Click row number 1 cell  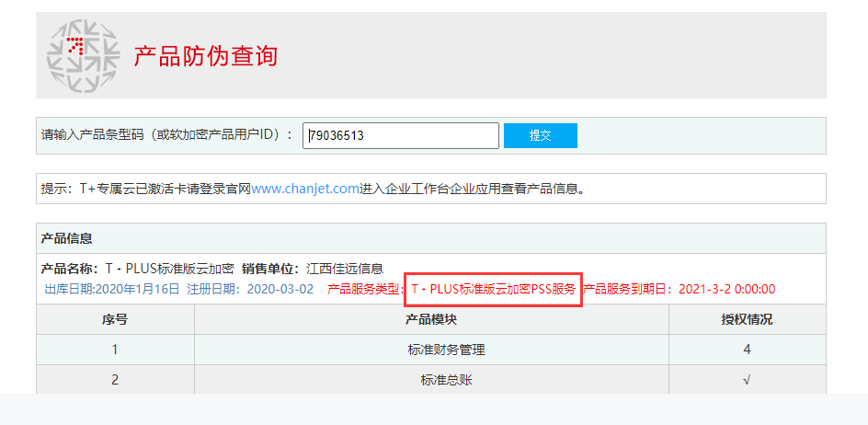click(x=115, y=350)
